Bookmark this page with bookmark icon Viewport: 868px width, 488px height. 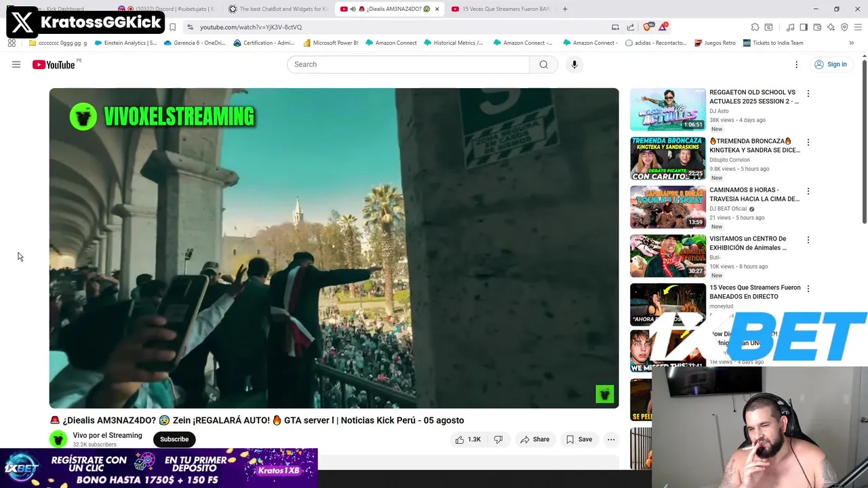click(x=172, y=27)
